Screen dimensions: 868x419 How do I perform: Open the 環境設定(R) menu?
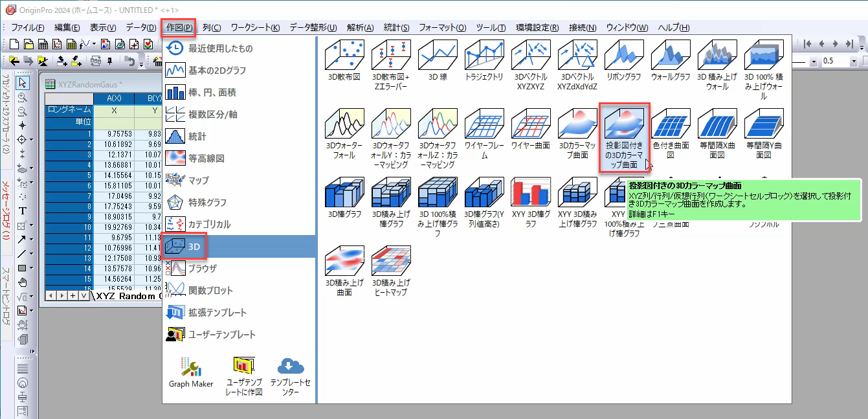tap(539, 27)
